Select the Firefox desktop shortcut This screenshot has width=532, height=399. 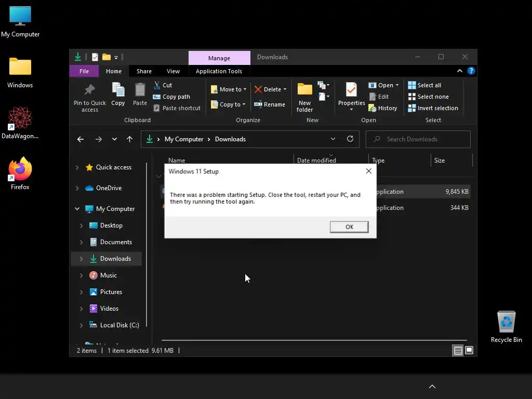(x=20, y=174)
